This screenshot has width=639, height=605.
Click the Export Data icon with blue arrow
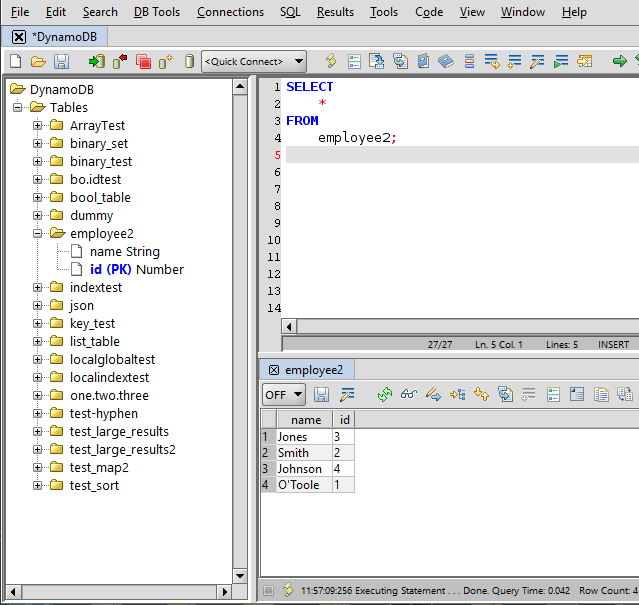377,62
